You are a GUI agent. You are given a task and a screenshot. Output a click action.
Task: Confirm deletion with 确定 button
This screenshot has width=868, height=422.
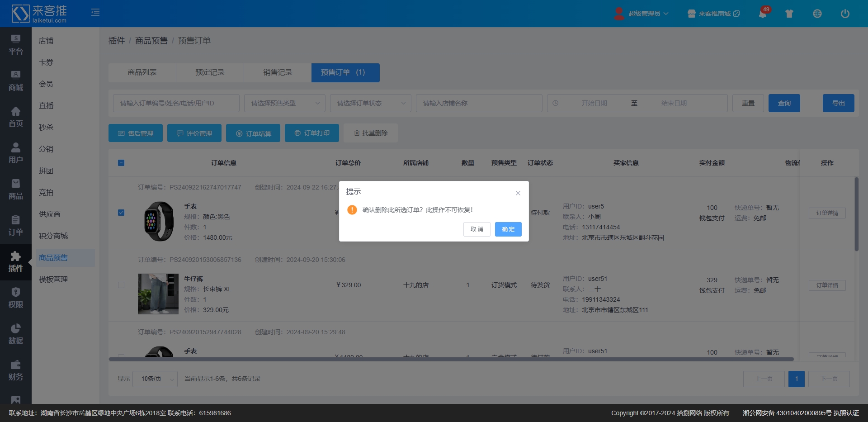[x=508, y=229]
